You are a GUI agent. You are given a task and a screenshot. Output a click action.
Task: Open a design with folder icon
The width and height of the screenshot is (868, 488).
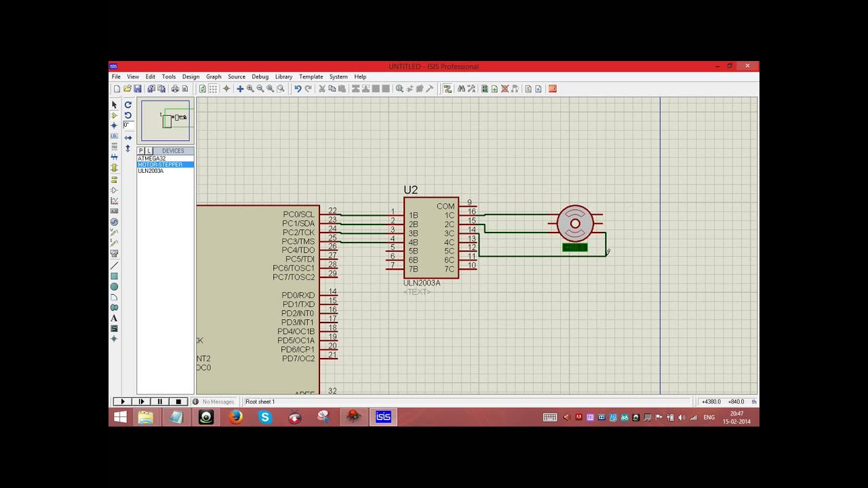coord(127,89)
